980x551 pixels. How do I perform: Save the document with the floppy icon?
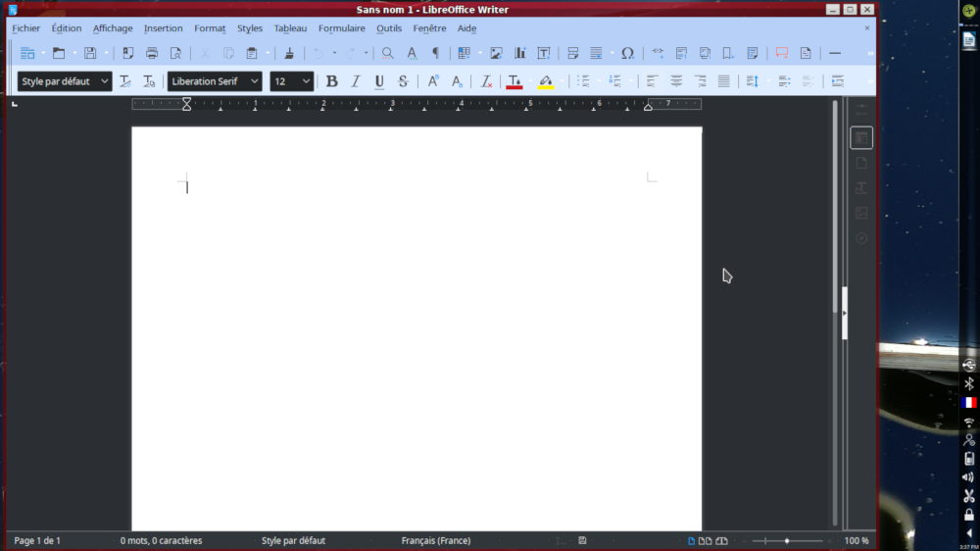90,53
